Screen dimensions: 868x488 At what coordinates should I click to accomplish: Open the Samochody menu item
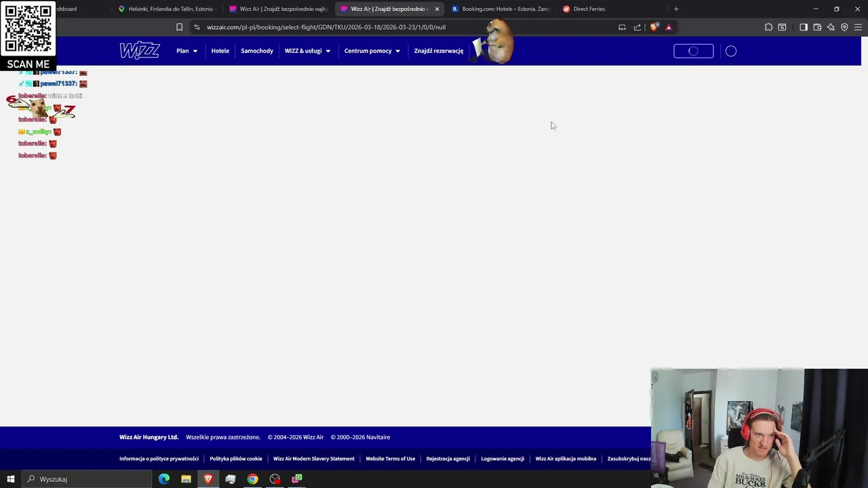tap(257, 51)
